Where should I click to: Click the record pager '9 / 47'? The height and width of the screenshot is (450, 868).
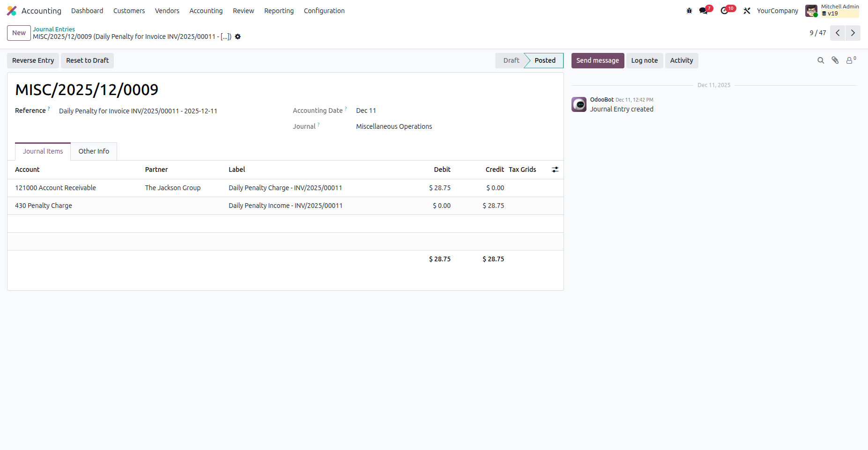(818, 33)
